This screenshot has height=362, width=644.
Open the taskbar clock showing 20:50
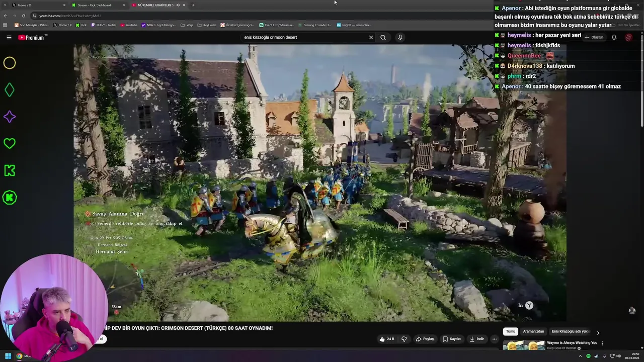click(632, 356)
